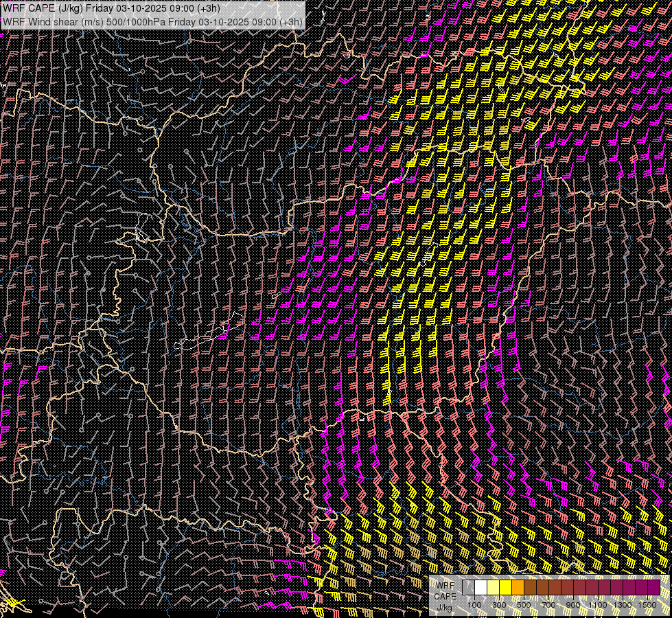672x618 pixels.
Task: Click the WRF text in legend box
Action: pos(445,585)
